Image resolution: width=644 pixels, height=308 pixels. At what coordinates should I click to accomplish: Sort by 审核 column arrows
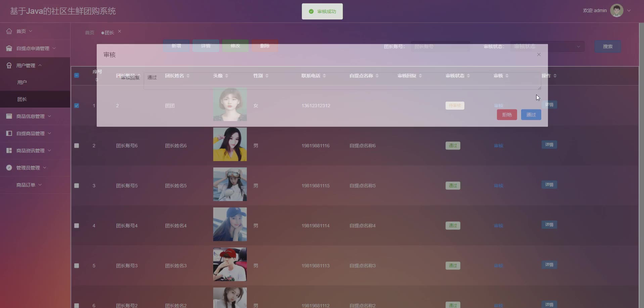click(x=507, y=76)
